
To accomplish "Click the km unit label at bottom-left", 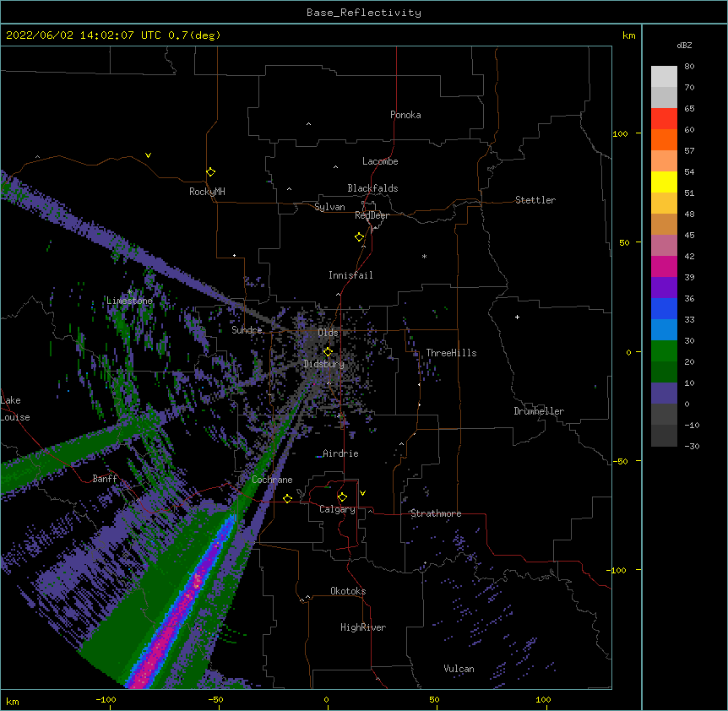I will tap(13, 701).
